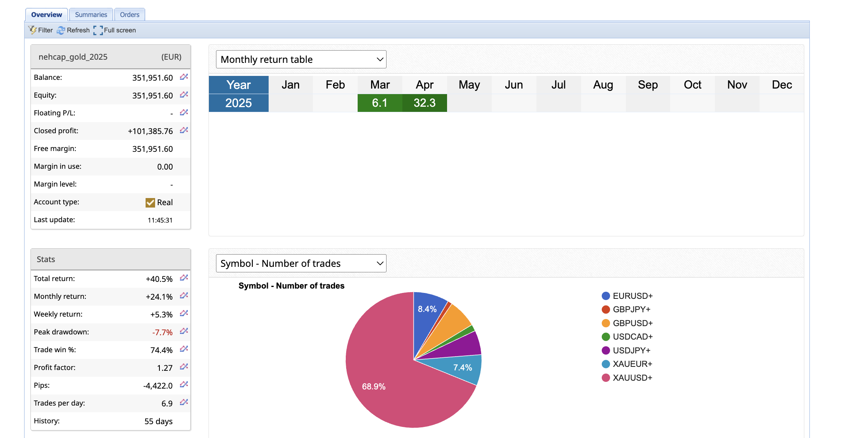Click chart icon next to Total return

click(x=184, y=278)
